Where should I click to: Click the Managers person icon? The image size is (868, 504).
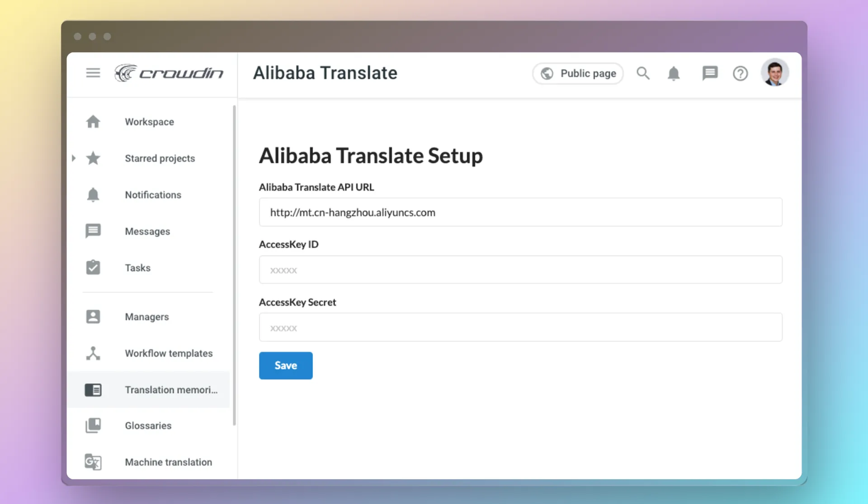(x=93, y=317)
